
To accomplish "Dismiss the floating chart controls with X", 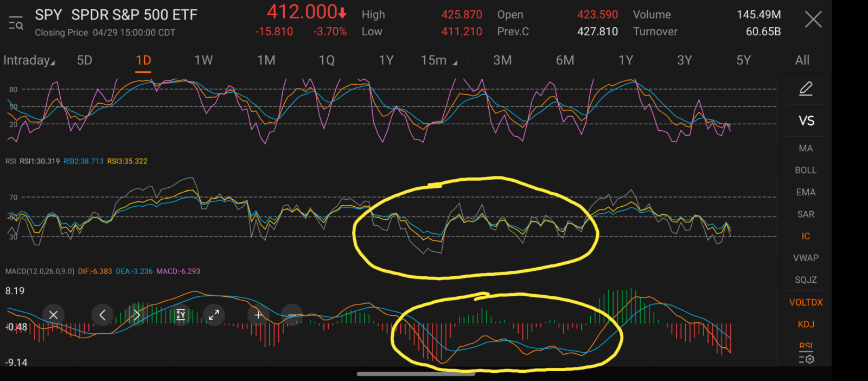I will pos(53,315).
